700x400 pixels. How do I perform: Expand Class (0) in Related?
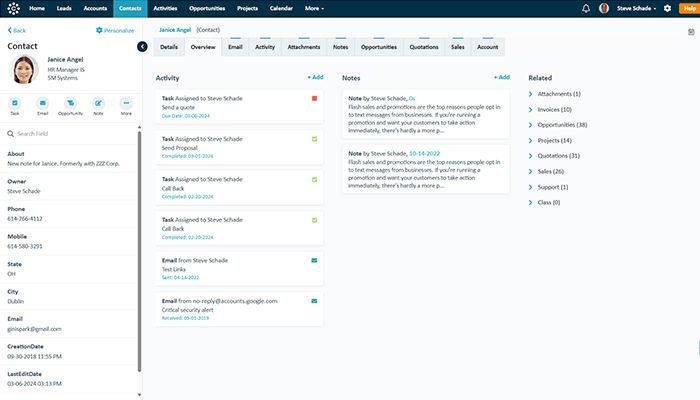(530, 202)
